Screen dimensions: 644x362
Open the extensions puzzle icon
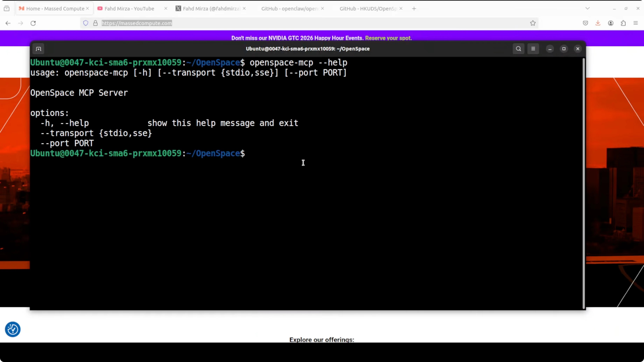(623, 23)
